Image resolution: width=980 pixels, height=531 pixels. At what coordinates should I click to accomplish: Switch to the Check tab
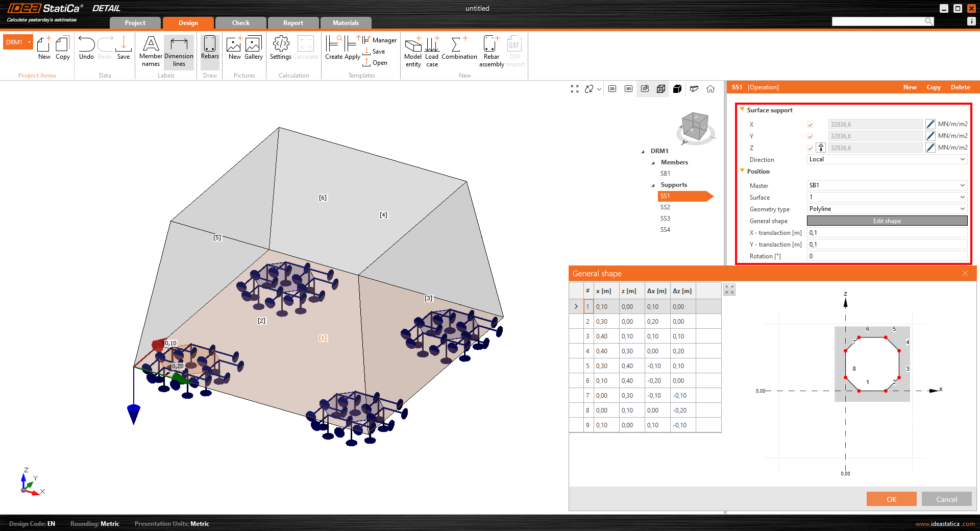(240, 23)
